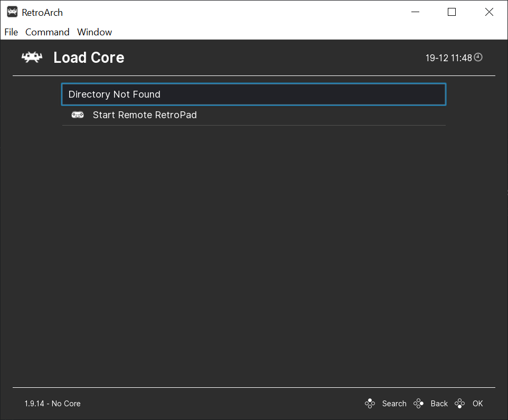Click the button-prompt icon left of Search
The height and width of the screenshot is (420, 508).
pyautogui.click(x=370, y=403)
